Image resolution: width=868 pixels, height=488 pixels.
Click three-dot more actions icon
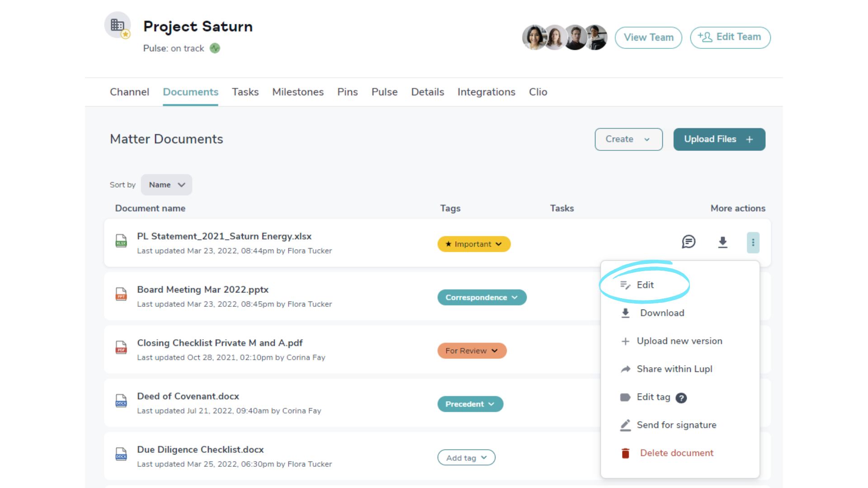click(753, 242)
